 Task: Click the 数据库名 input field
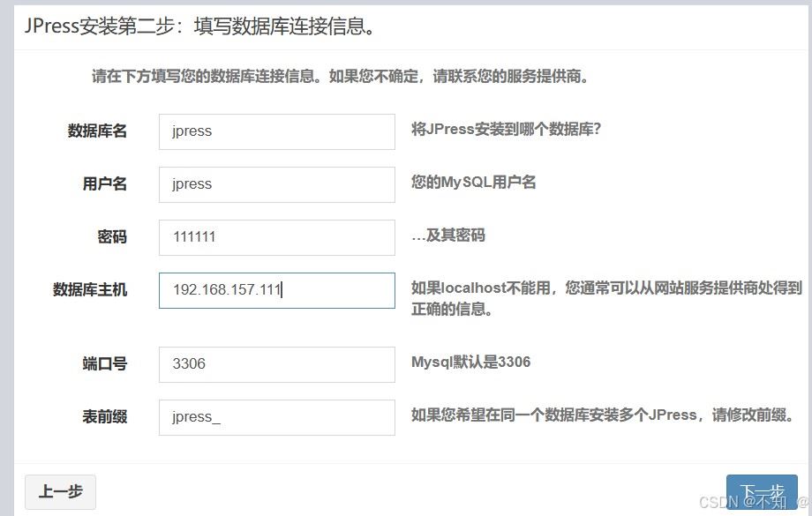tap(276, 131)
